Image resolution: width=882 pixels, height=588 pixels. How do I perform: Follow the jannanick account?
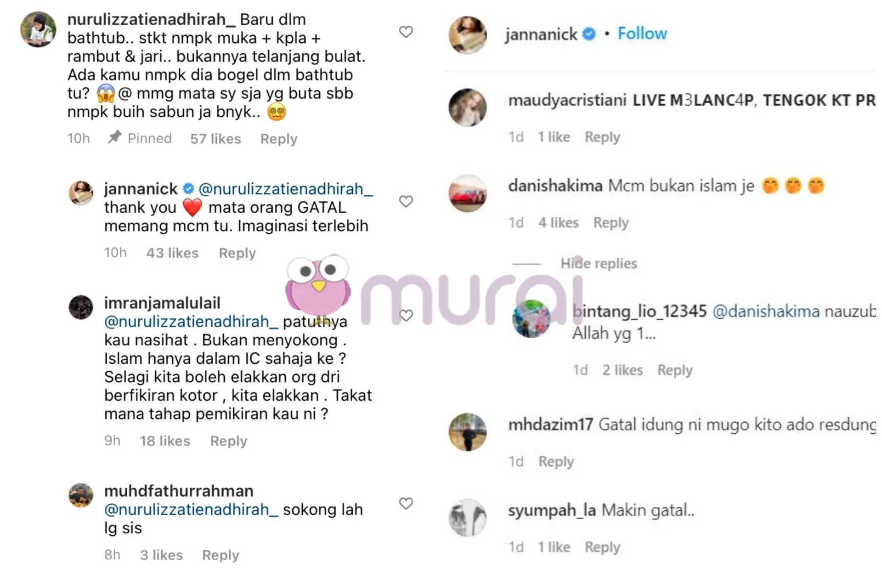click(x=642, y=34)
